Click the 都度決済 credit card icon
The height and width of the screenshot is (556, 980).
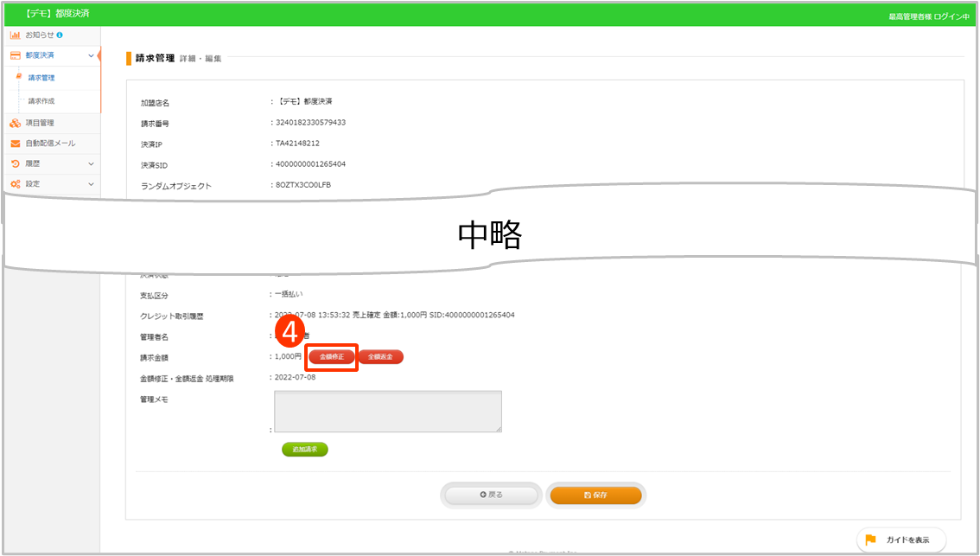(x=15, y=55)
